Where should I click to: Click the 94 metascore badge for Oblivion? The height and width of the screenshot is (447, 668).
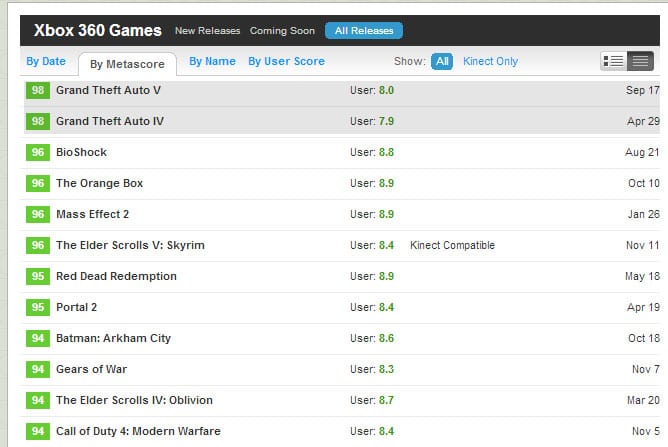(38, 401)
